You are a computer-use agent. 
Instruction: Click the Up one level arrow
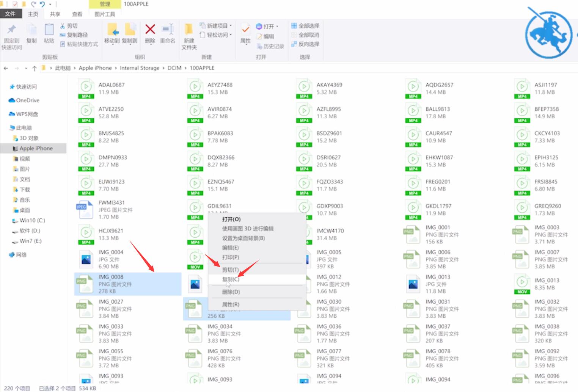pos(34,68)
